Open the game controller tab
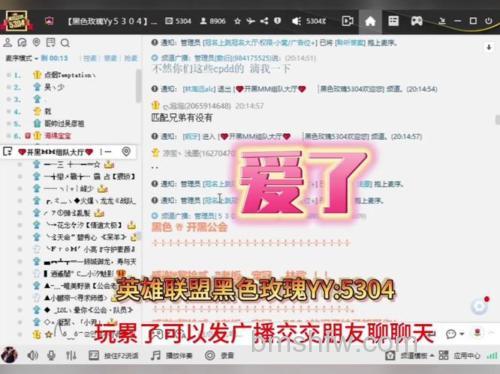 [417, 21]
